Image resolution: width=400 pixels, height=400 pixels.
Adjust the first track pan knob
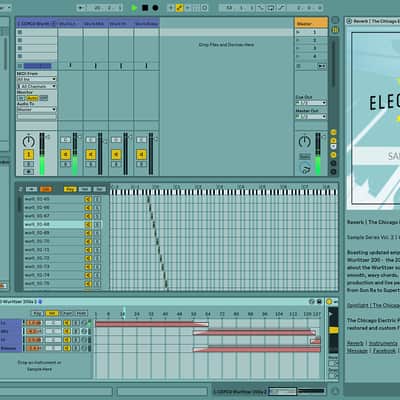pos(29,142)
